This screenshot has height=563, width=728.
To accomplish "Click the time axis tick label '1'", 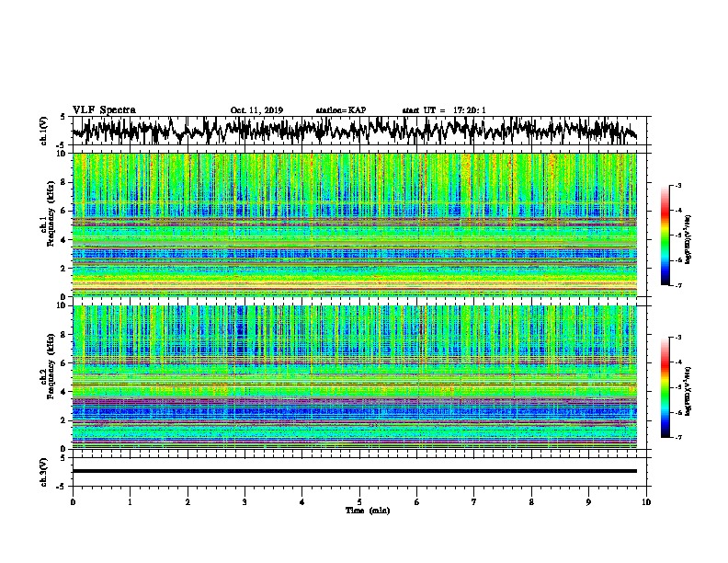I will (x=130, y=502).
